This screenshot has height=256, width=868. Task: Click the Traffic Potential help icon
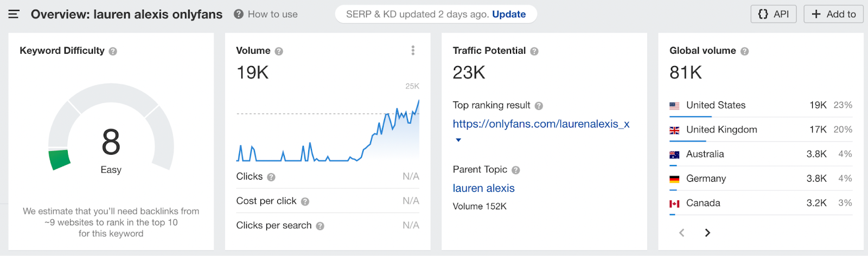pos(534,51)
